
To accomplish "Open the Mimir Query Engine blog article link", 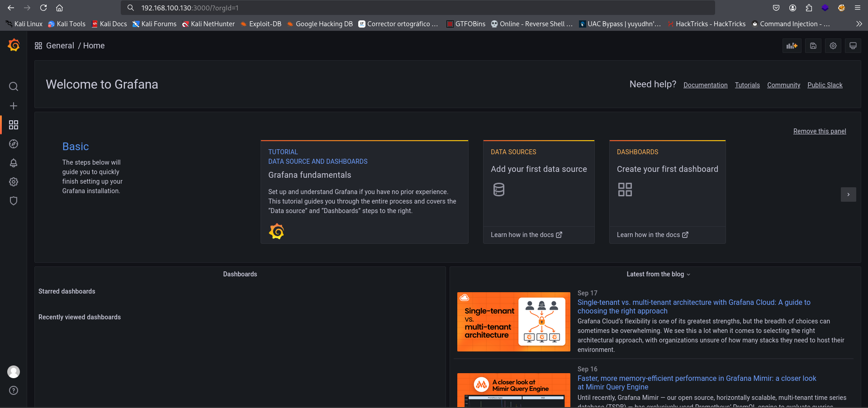I will tap(697, 383).
